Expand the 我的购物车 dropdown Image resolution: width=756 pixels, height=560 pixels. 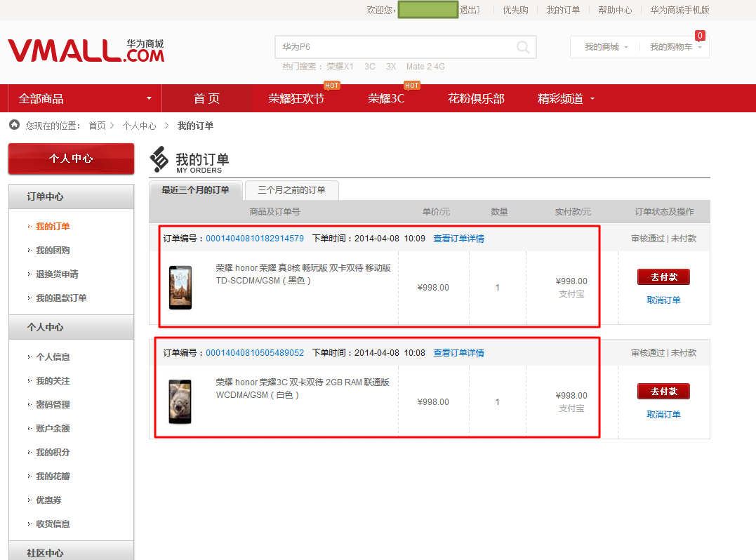(x=675, y=47)
